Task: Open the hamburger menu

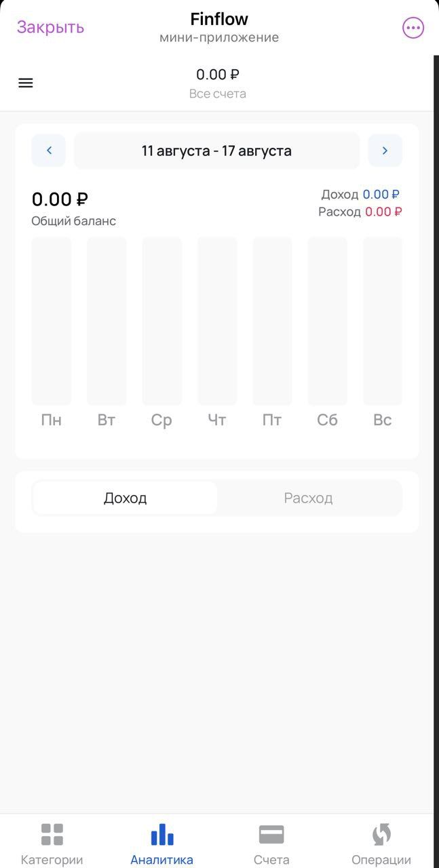Action: (25, 83)
